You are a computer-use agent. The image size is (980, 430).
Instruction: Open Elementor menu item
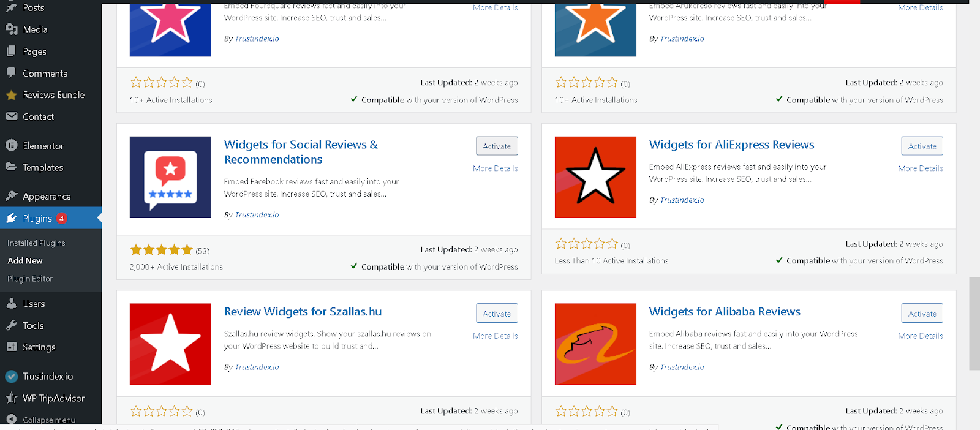click(x=43, y=146)
